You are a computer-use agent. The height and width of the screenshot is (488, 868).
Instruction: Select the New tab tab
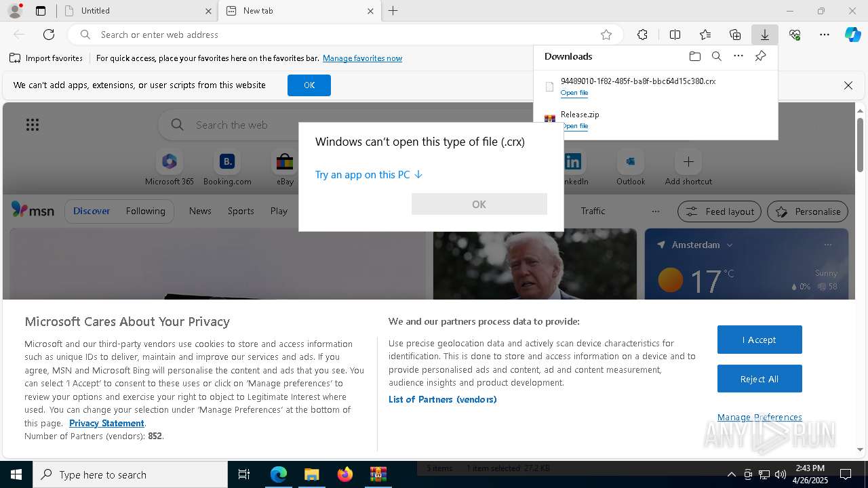(300, 11)
